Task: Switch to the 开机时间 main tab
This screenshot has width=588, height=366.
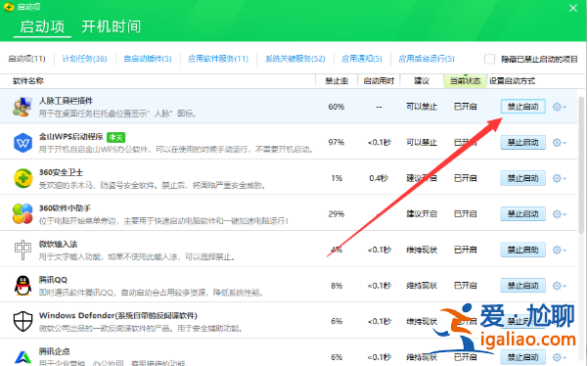Action: (x=112, y=27)
